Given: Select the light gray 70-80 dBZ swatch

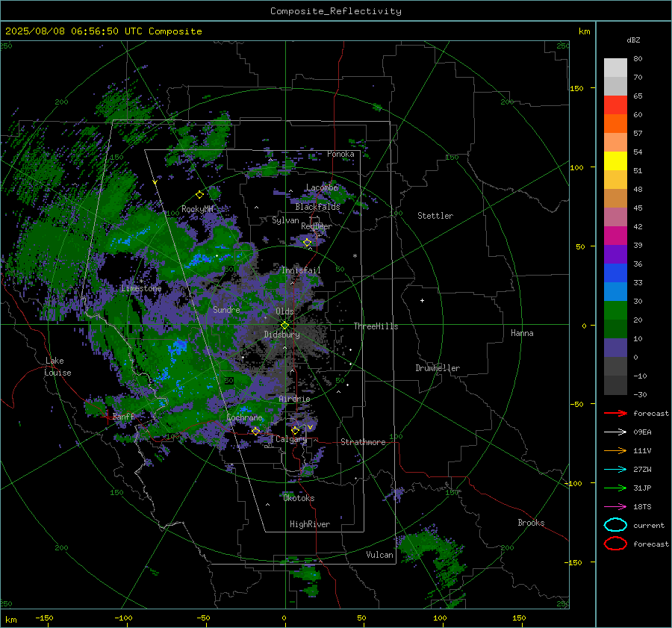Looking at the screenshot, I should (615, 68).
